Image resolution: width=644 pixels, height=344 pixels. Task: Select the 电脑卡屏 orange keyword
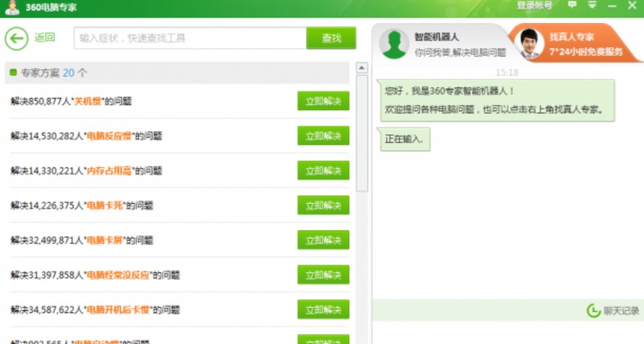click(105, 240)
